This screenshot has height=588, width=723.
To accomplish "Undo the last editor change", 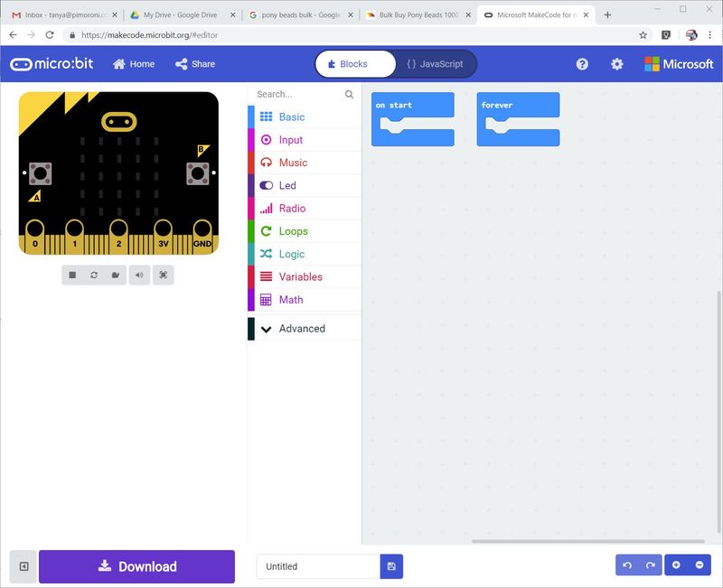I will (627, 565).
